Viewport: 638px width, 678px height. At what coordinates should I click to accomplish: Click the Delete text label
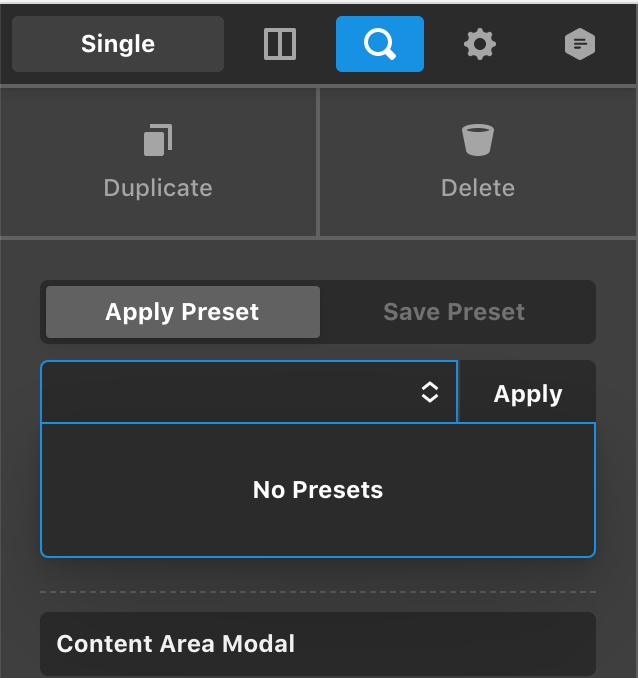click(x=478, y=188)
